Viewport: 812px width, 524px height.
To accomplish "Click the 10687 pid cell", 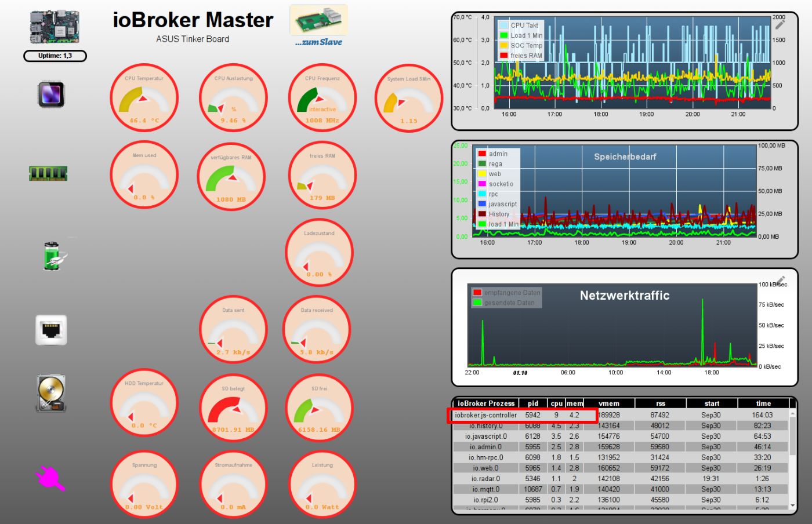I will click(x=533, y=489).
